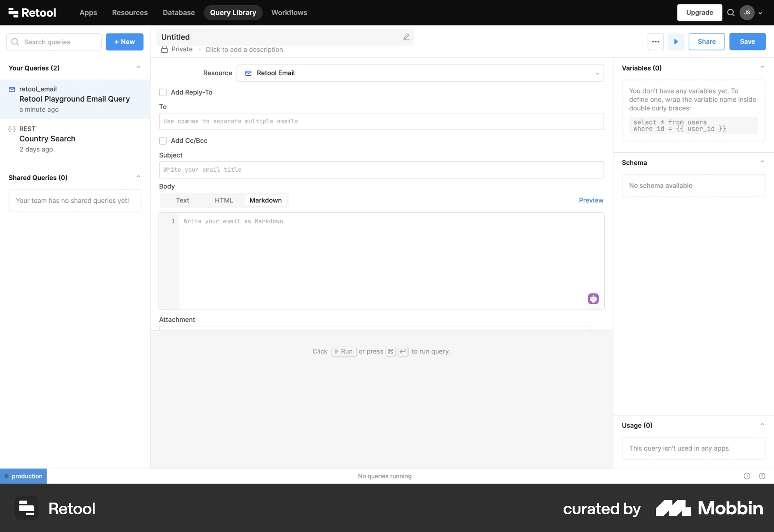Open search from the top navigation bar
This screenshot has height=532, width=774.
click(x=730, y=12)
